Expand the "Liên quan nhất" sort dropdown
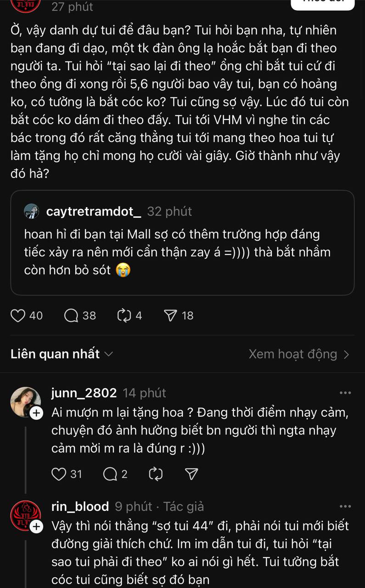Screen dimensions: 365x588 [x=62, y=354]
